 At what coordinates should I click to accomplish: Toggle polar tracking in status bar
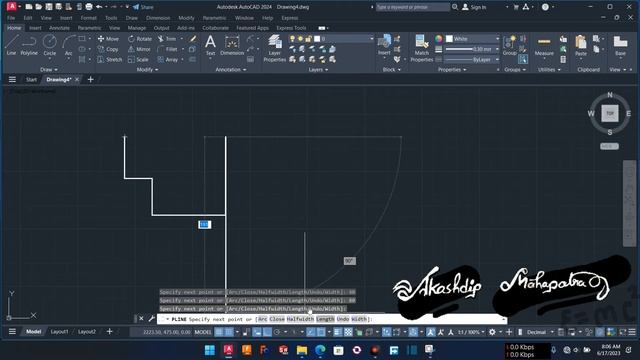[277, 332]
